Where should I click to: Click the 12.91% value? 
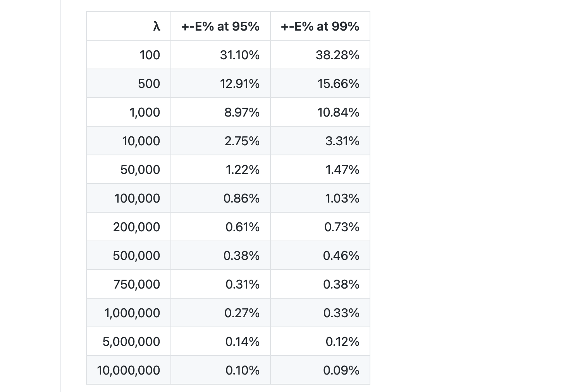pos(240,84)
